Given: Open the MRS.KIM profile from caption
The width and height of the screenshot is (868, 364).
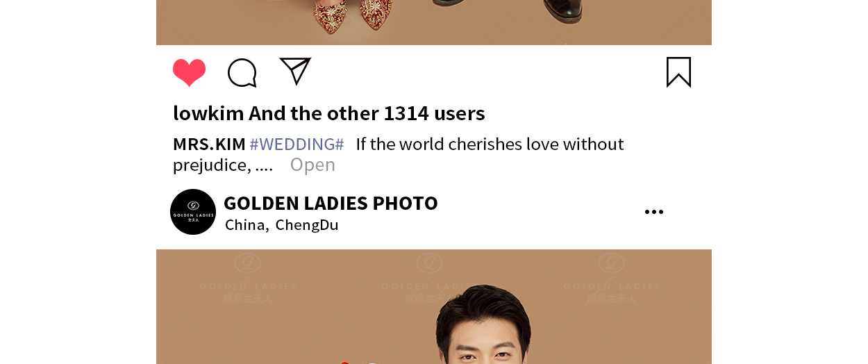Looking at the screenshot, I should tap(209, 144).
